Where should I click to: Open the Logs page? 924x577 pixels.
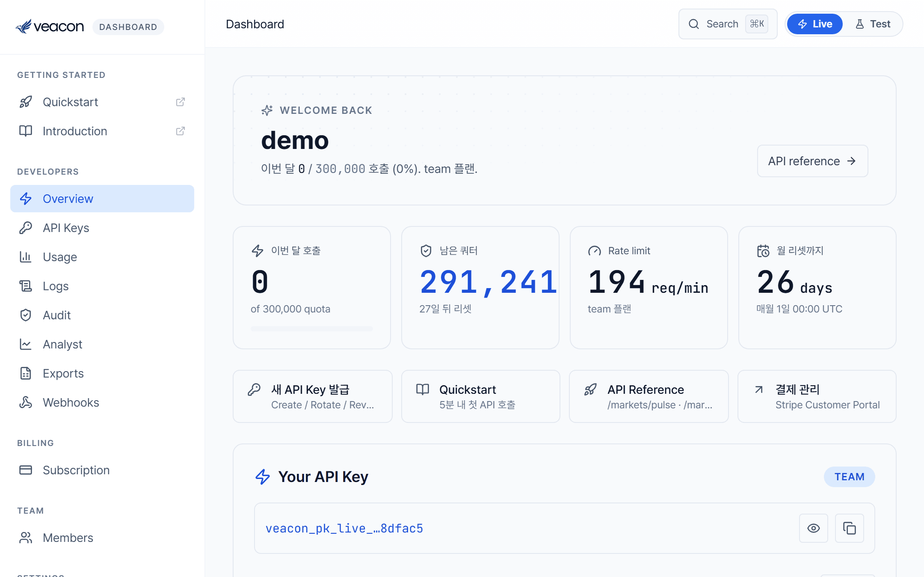pos(102,286)
